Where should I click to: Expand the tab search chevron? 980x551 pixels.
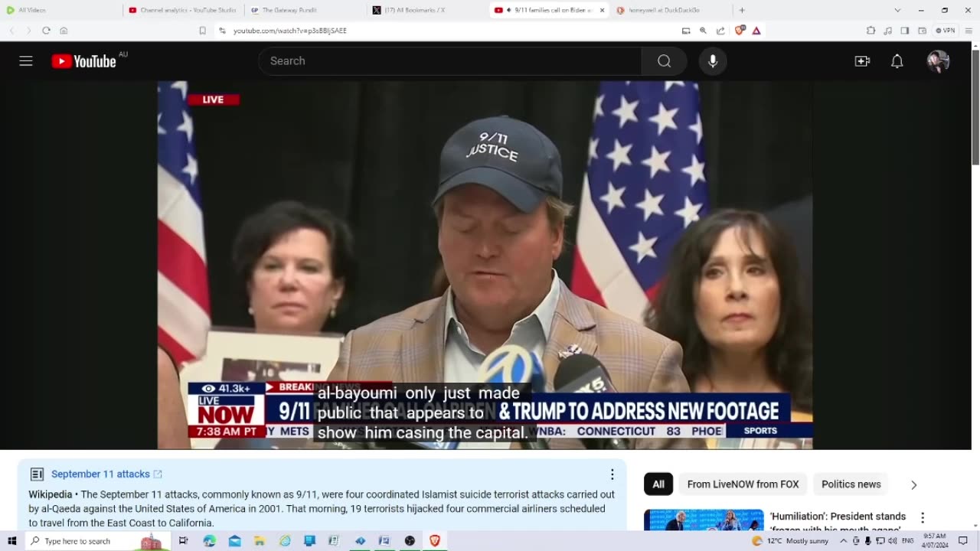[897, 10]
